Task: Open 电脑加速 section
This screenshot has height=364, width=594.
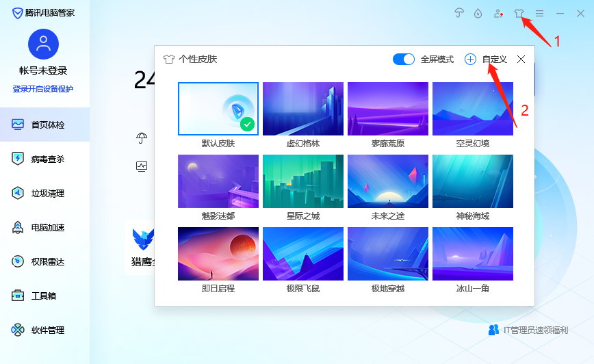Action: [x=44, y=227]
